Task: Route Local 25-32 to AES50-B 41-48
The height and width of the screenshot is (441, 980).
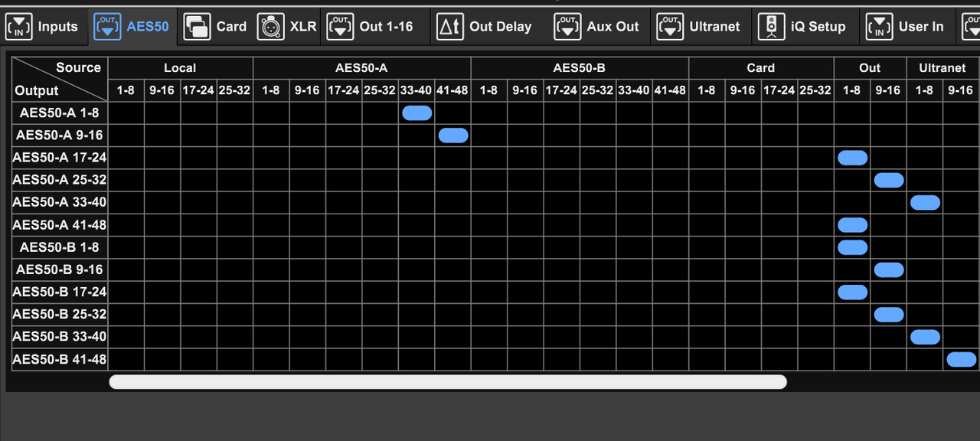Action: coord(235,359)
